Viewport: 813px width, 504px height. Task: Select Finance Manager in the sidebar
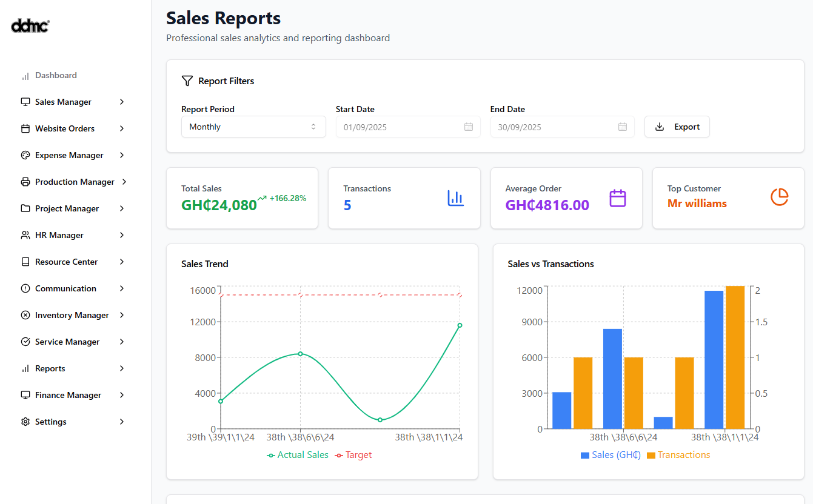(x=68, y=395)
